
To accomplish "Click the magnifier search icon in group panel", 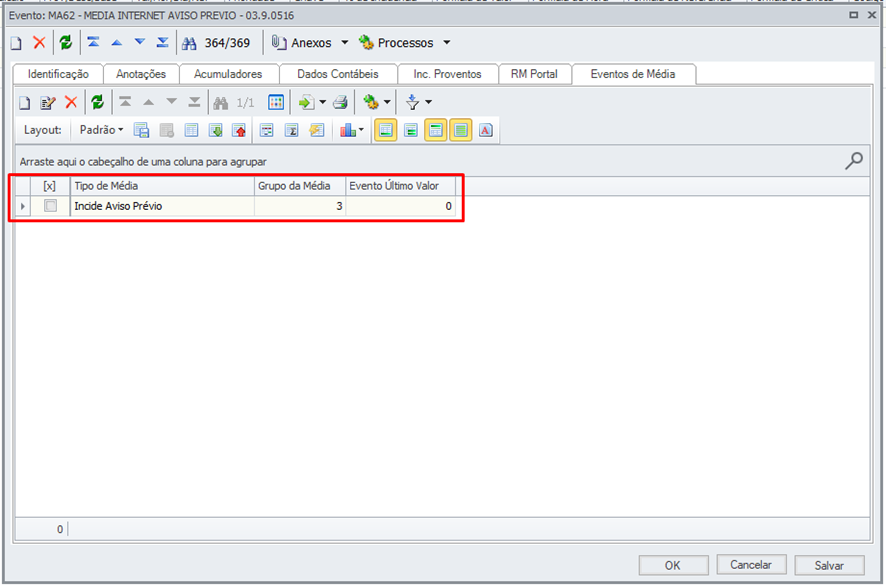I will pos(854,161).
